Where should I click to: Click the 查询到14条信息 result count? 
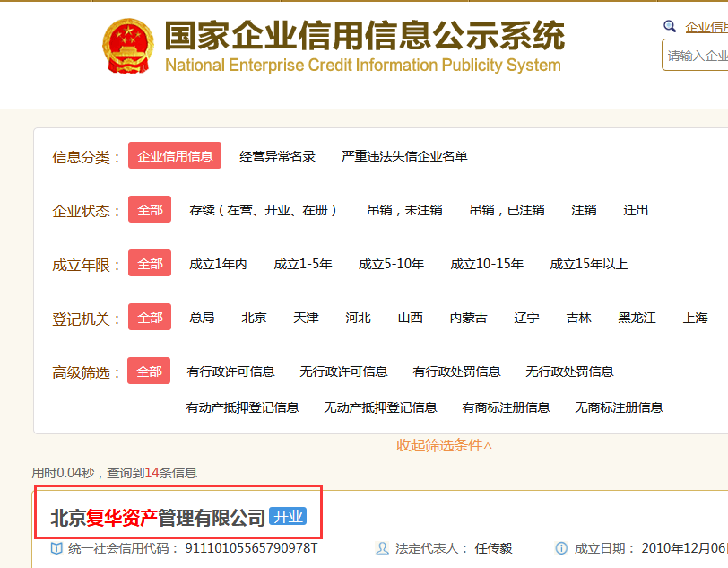click(152, 473)
